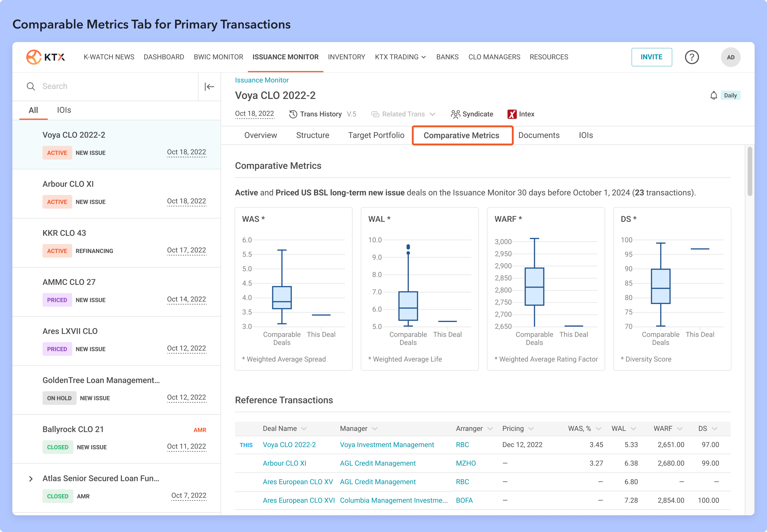Switch to the IOIs sidebar tab
This screenshot has width=767, height=532.
click(64, 110)
